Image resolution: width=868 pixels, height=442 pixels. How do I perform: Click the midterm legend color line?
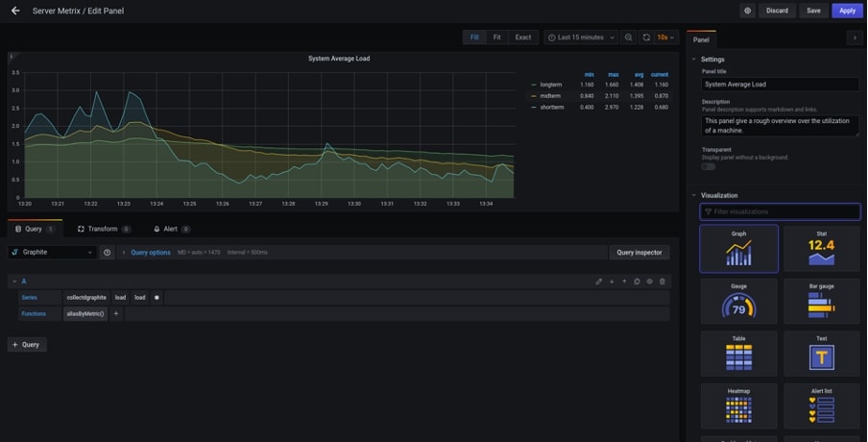pyautogui.click(x=534, y=96)
